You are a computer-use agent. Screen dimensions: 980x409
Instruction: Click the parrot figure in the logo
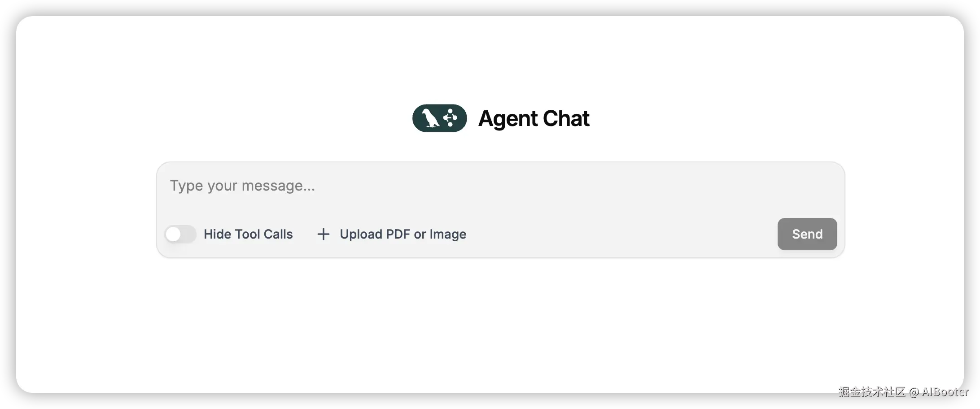[430, 118]
